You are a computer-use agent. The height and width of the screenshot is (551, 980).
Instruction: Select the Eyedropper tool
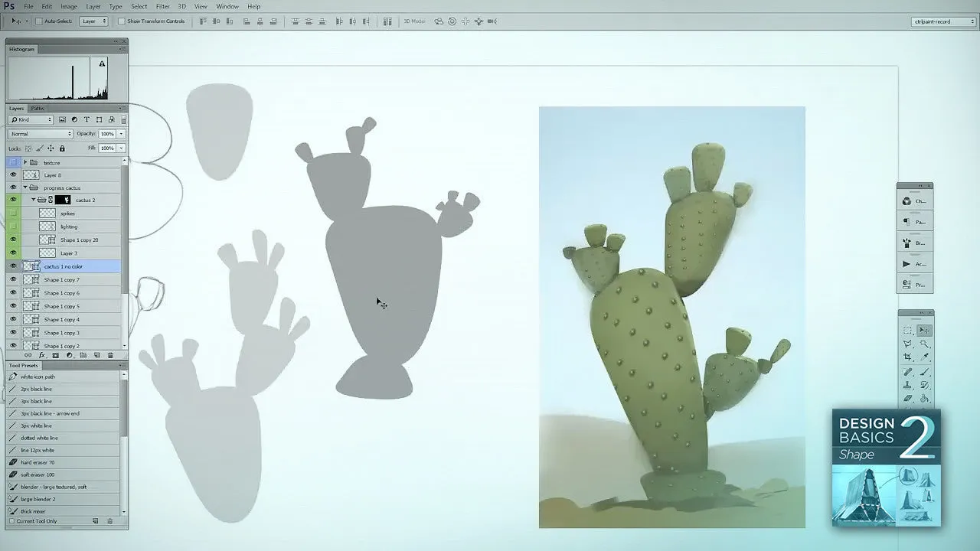924,357
